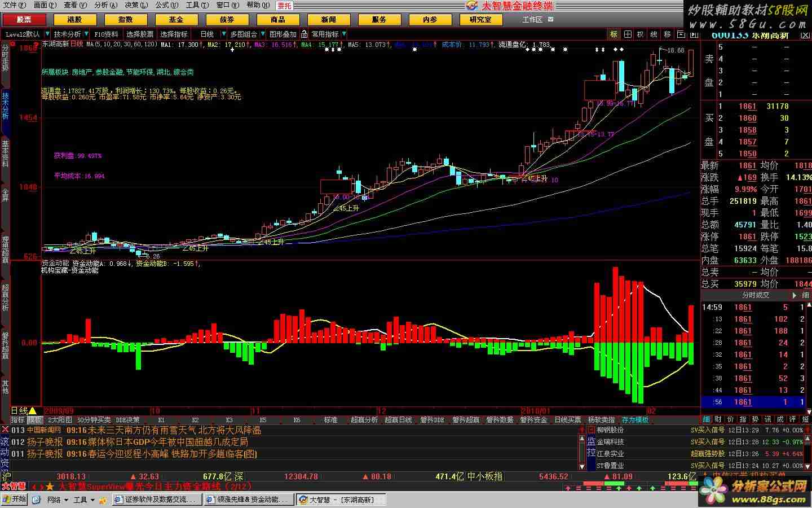812x508 pixels.
Task: Apply the DDE决策 template
Action: pyautogui.click(x=128, y=420)
